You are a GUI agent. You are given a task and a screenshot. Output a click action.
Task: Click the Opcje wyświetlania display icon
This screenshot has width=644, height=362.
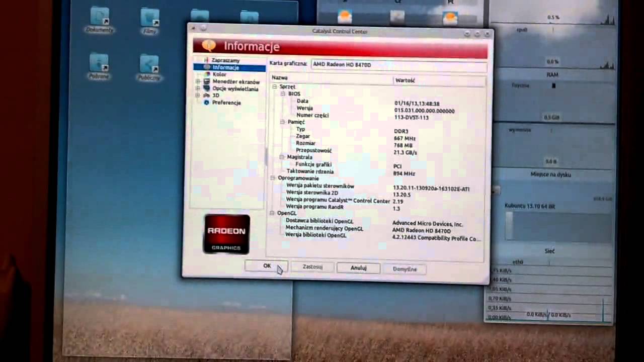(206, 88)
